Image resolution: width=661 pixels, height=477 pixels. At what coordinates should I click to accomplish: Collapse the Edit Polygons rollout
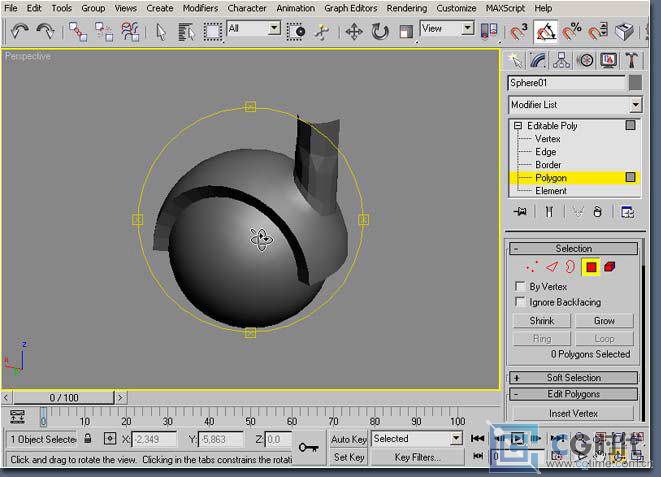[573, 394]
